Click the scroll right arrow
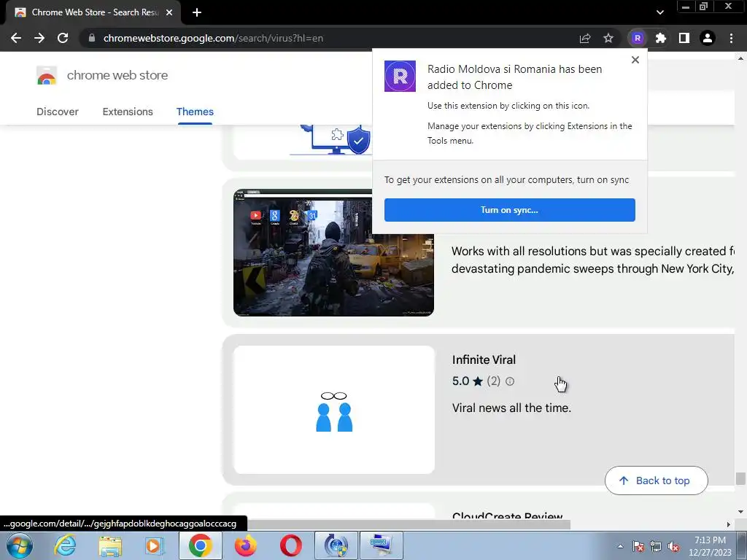This screenshot has width=747, height=560. (728, 525)
